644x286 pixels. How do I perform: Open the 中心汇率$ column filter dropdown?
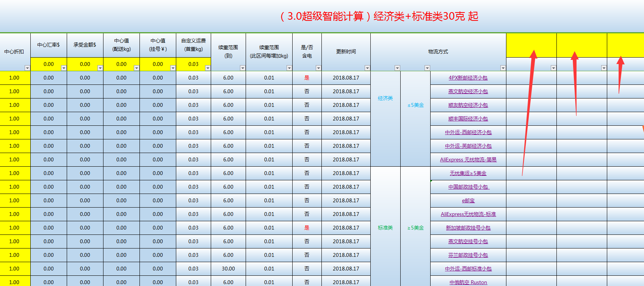tap(64, 68)
